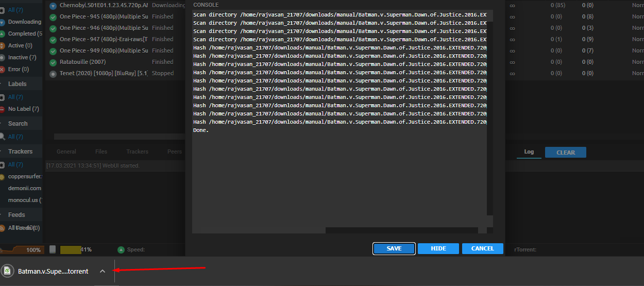Click the upload Speed green arrow icon
644x286 pixels.
[121, 250]
